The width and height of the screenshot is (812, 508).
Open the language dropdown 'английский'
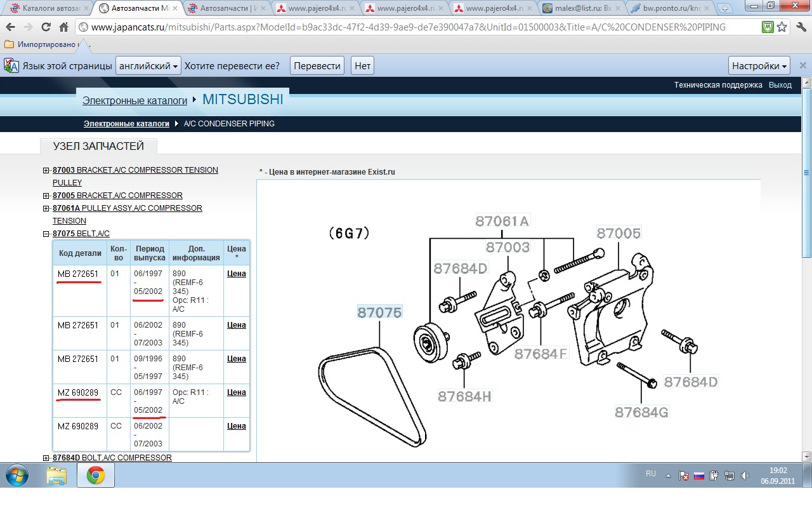click(148, 66)
